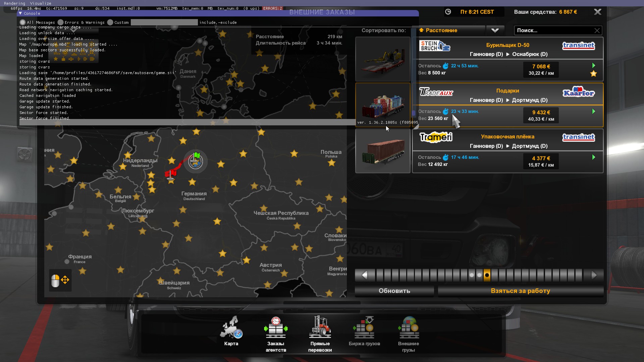Select the All Messages console filter
The image size is (644, 362).
[x=22, y=22]
